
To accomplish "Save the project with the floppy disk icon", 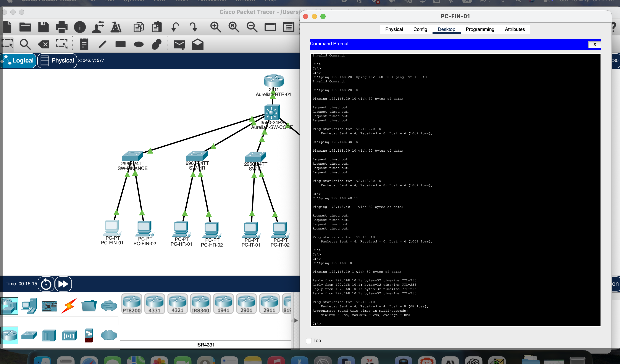I will 43,27.
